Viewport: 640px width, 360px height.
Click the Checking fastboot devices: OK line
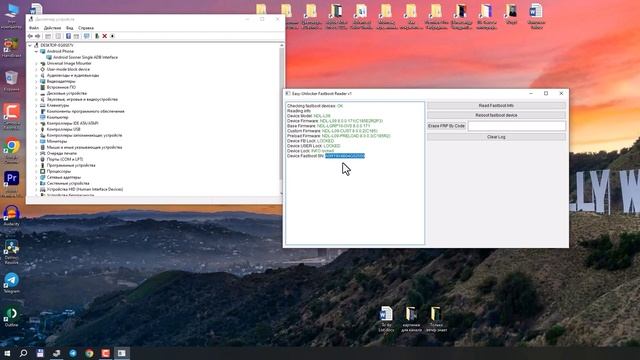(315, 106)
